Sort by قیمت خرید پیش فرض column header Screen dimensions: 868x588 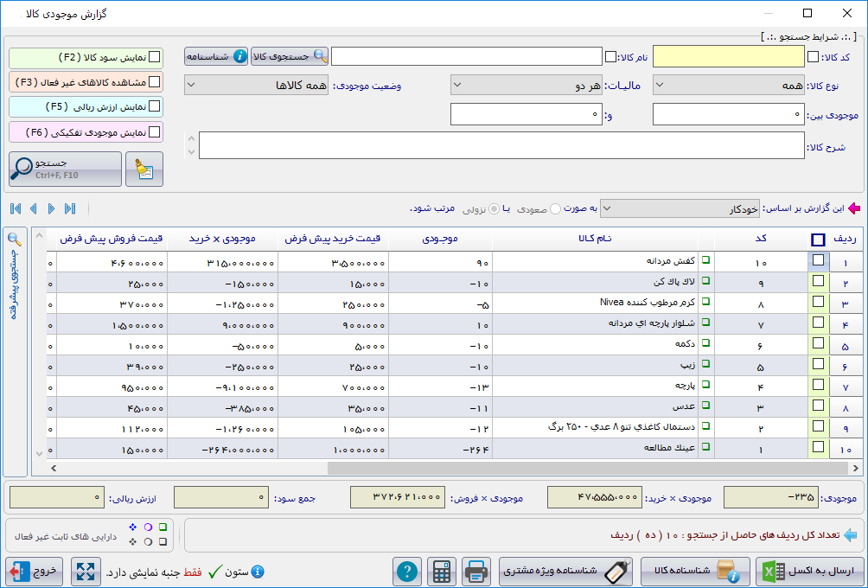pyautogui.click(x=333, y=239)
